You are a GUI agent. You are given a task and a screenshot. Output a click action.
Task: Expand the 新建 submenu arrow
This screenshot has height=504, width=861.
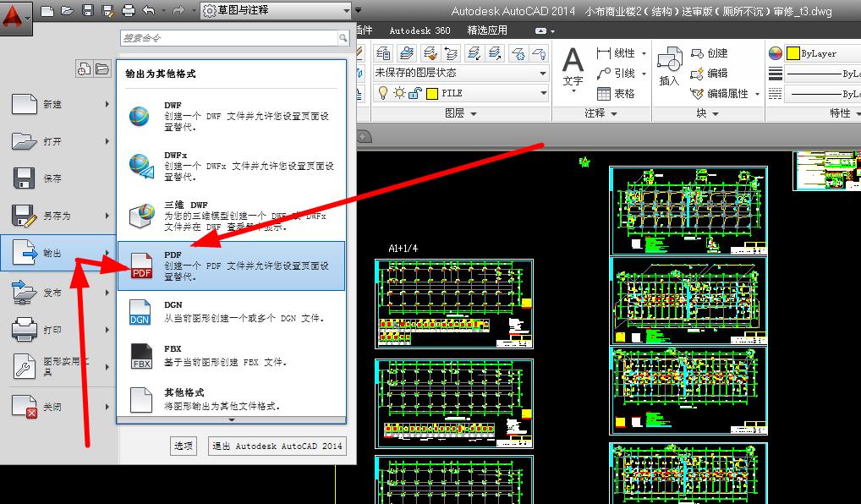[x=107, y=104]
